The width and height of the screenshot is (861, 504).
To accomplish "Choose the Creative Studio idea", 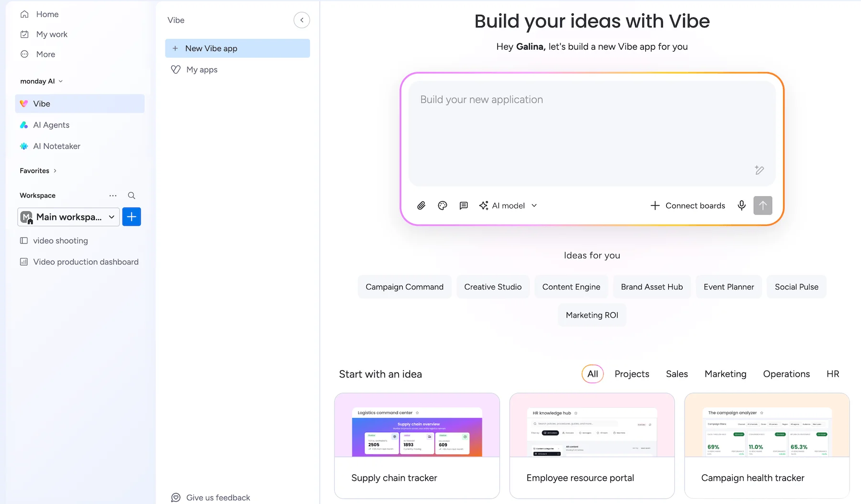I will 493,287.
